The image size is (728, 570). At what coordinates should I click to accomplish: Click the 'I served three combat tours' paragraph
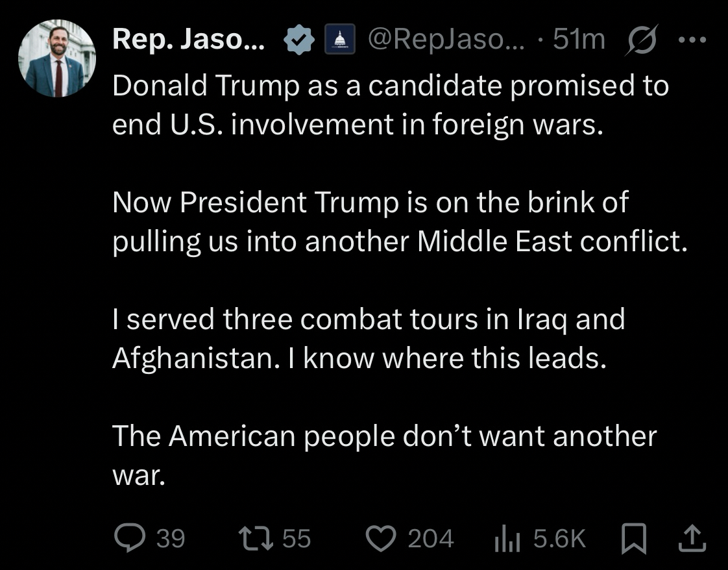click(368, 339)
